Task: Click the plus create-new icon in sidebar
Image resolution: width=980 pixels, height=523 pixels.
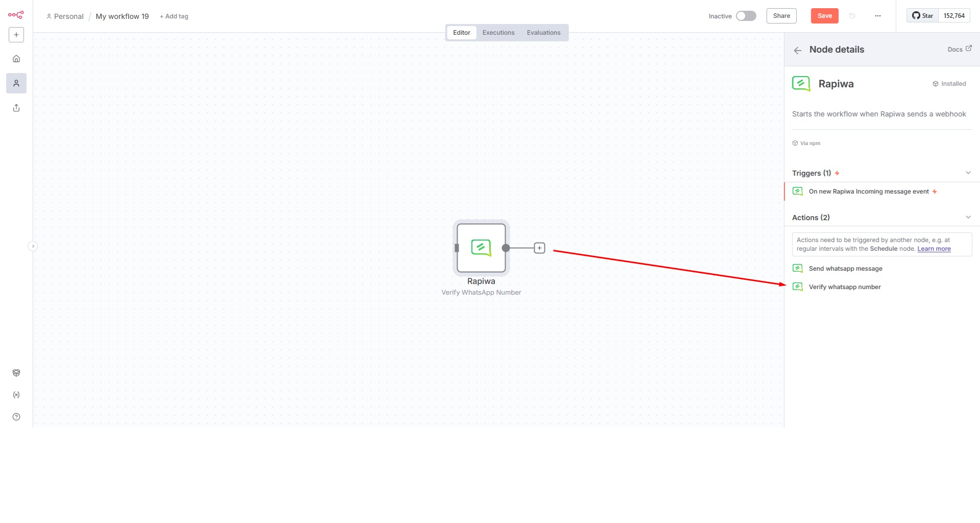Action: click(16, 35)
